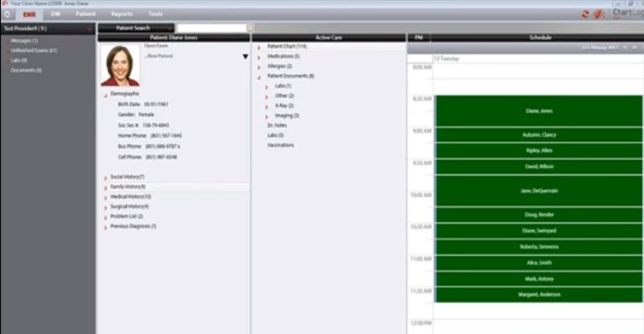The height and width of the screenshot is (334, 644).
Task: Click the Home Phone number
Action: [166, 135]
